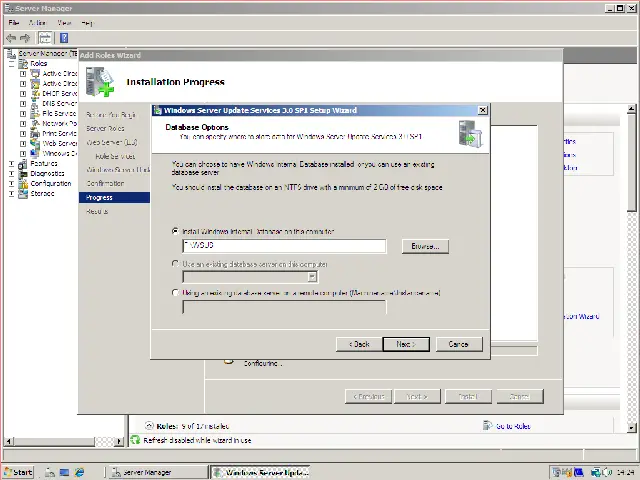Click the main pane scrollbar down arrow
This screenshot has height=480, width=640.
coord(631,428)
